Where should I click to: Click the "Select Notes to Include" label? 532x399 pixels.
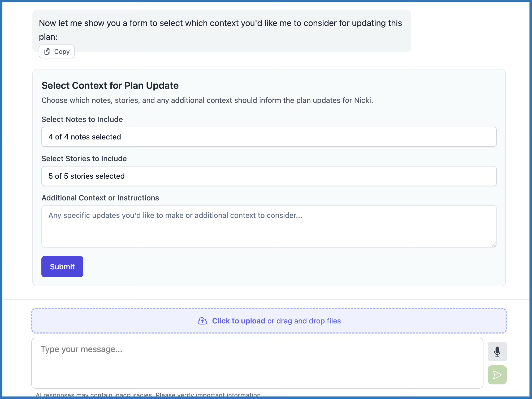82,119
